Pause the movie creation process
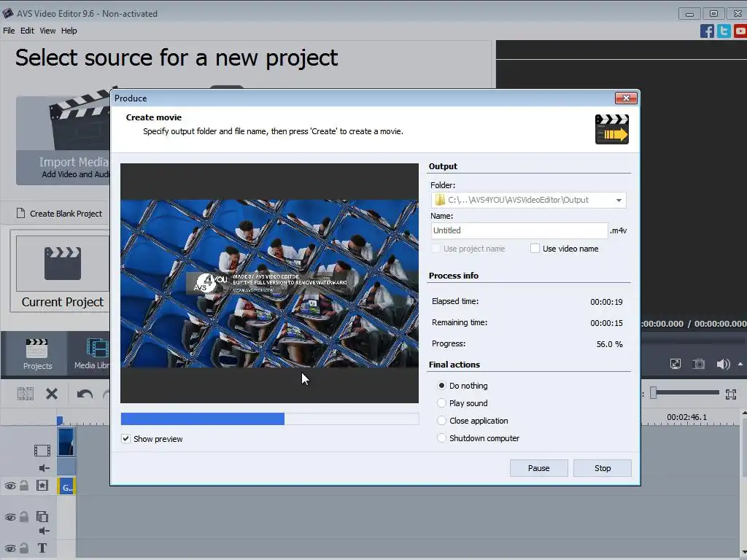This screenshot has width=747, height=560. [x=539, y=468]
